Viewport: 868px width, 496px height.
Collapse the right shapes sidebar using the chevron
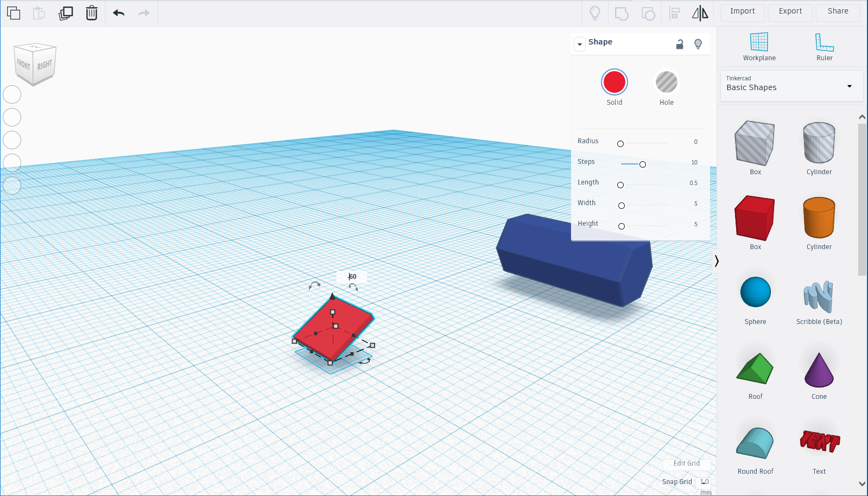tap(717, 261)
